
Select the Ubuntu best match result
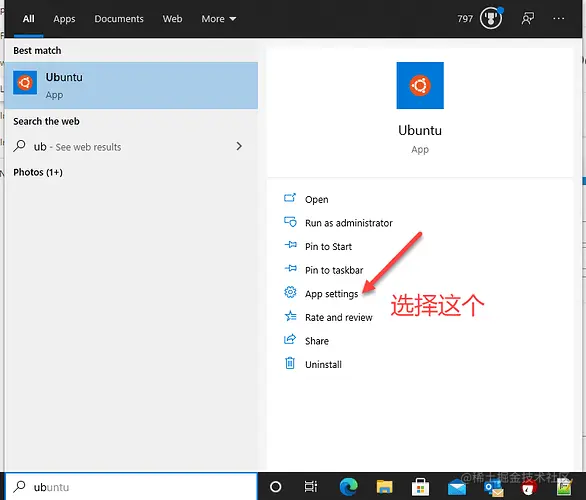[131, 86]
